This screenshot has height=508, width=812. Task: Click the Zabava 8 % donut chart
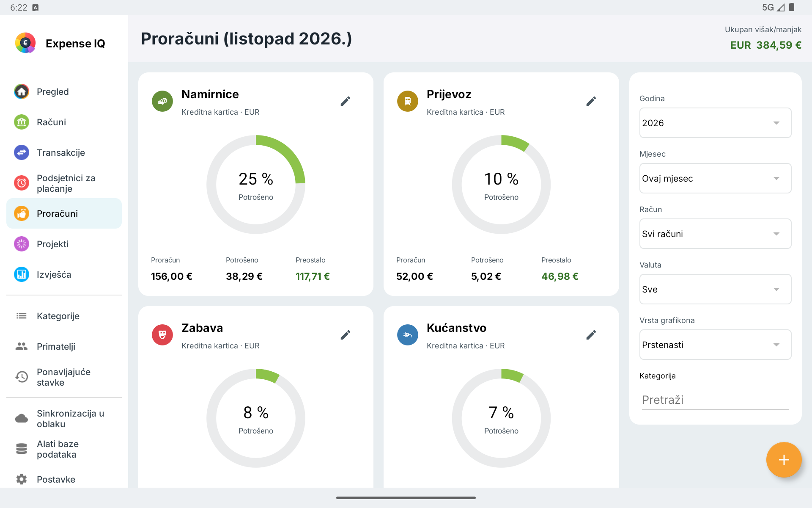pyautogui.click(x=256, y=418)
